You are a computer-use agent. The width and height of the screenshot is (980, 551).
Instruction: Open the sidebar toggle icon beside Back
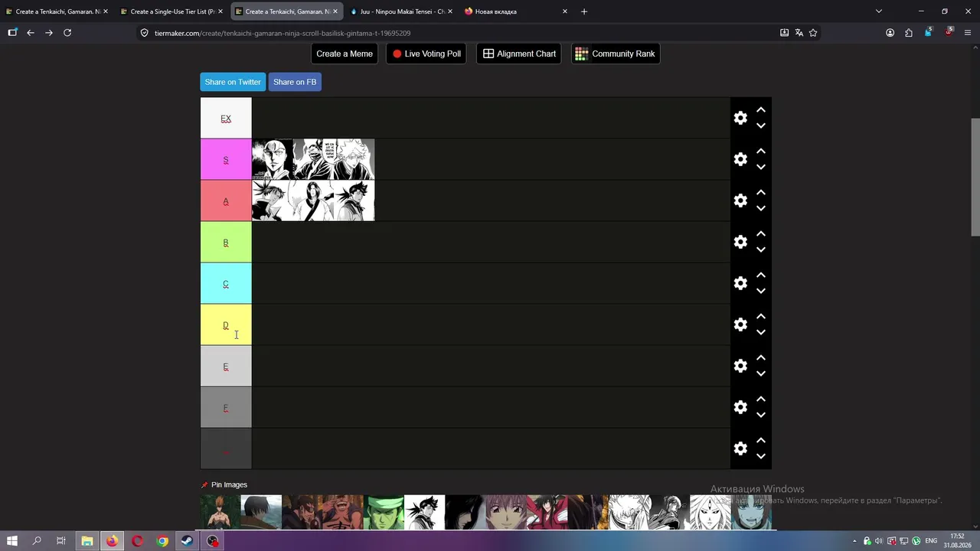coord(12,33)
